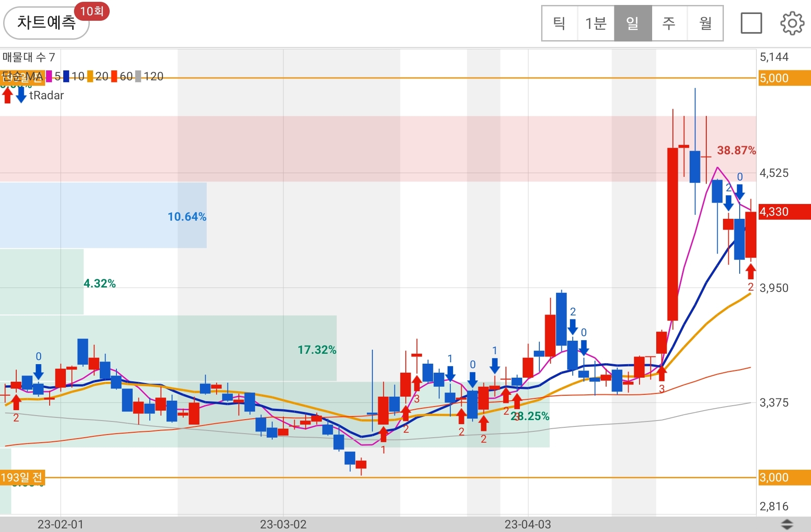Click the current price 4,330 red label
Screen dimensions: 811x532
point(784,212)
